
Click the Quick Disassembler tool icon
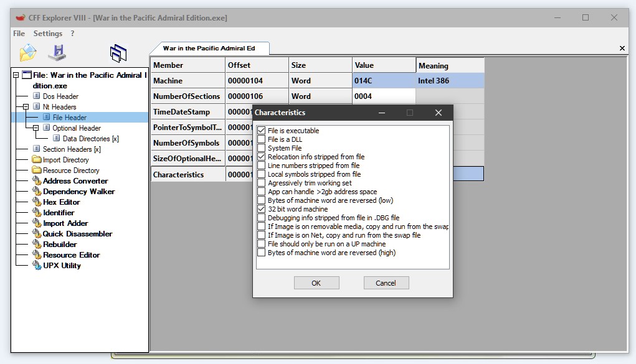pos(37,233)
